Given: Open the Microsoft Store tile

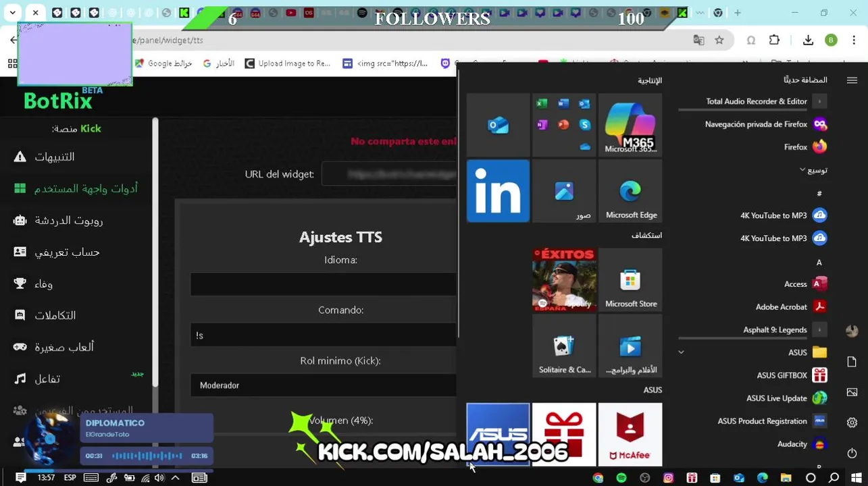Looking at the screenshot, I should tap(630, 279).
